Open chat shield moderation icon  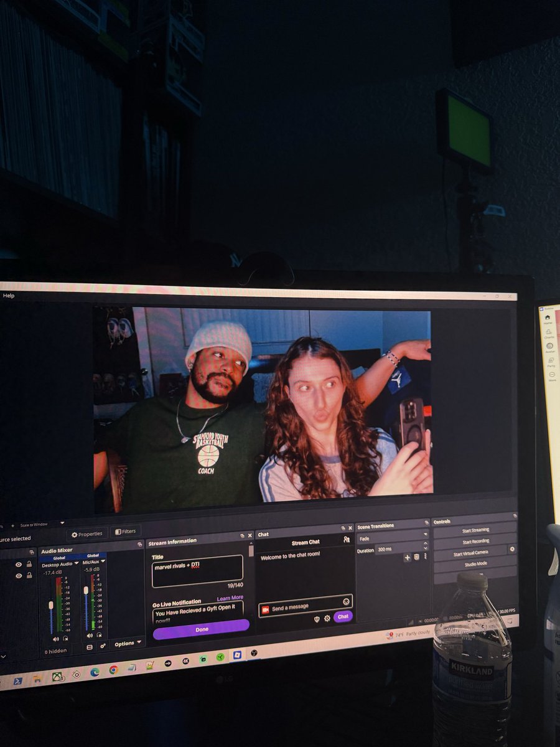pos(316,619)
